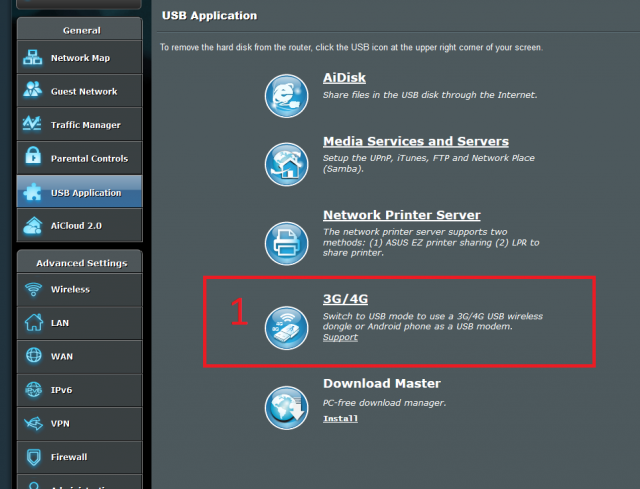Open the VPN settings page
Viewport: 640px width, 489px height.
click(x=60, y=423)
